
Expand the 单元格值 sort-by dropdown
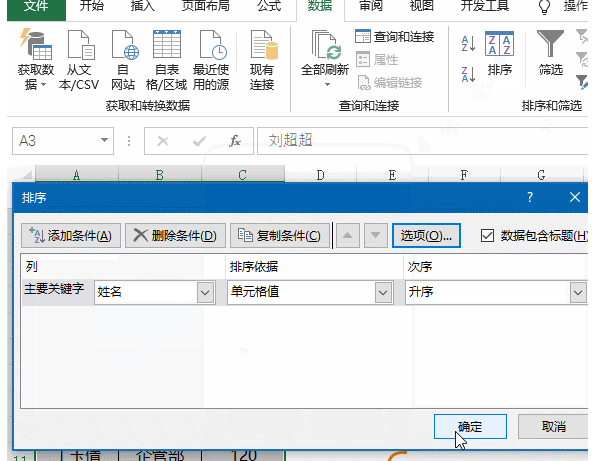coord(383,293)
